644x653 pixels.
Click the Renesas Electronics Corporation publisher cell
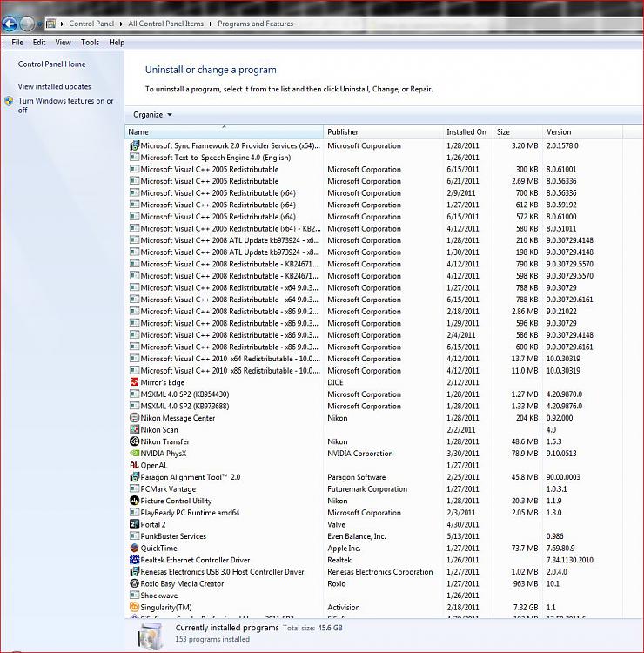tap(380, 572)
